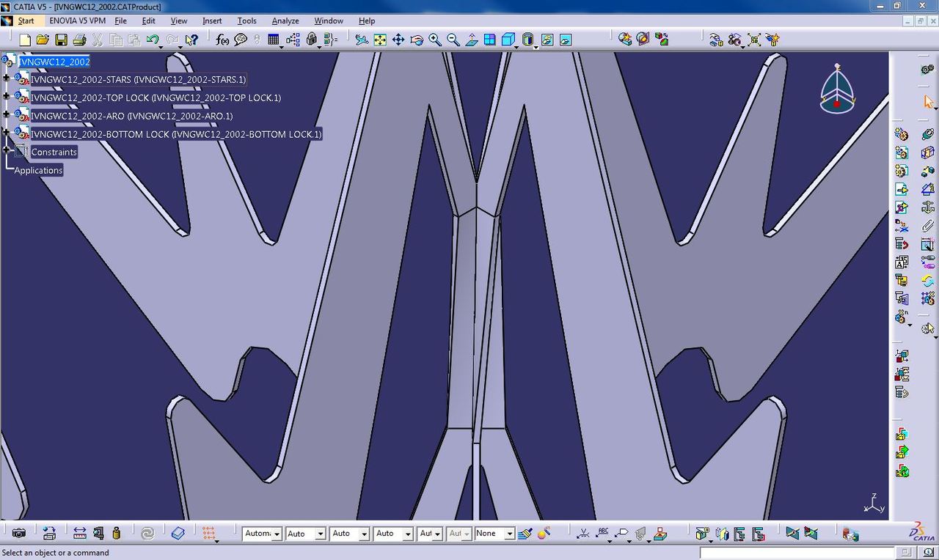Select the Constraints node label
This screenshot has width=939, height=560.
(54, 152)
